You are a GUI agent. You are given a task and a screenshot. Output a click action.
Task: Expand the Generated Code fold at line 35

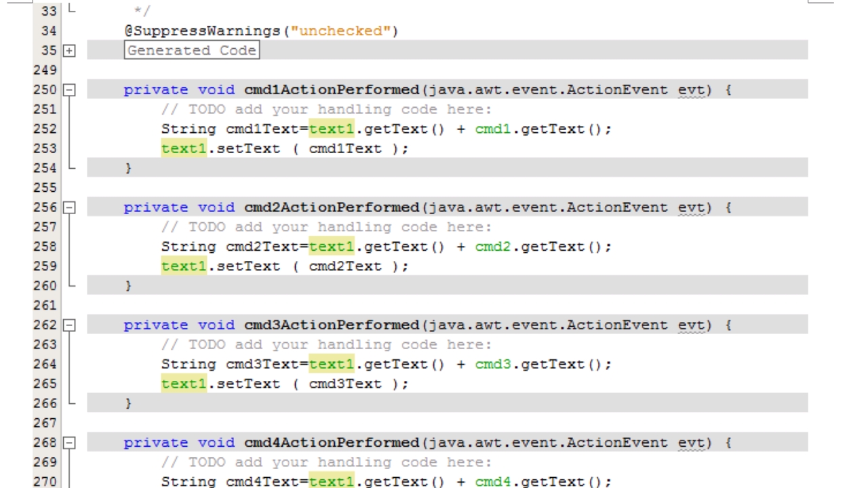[x=68, y=50]
